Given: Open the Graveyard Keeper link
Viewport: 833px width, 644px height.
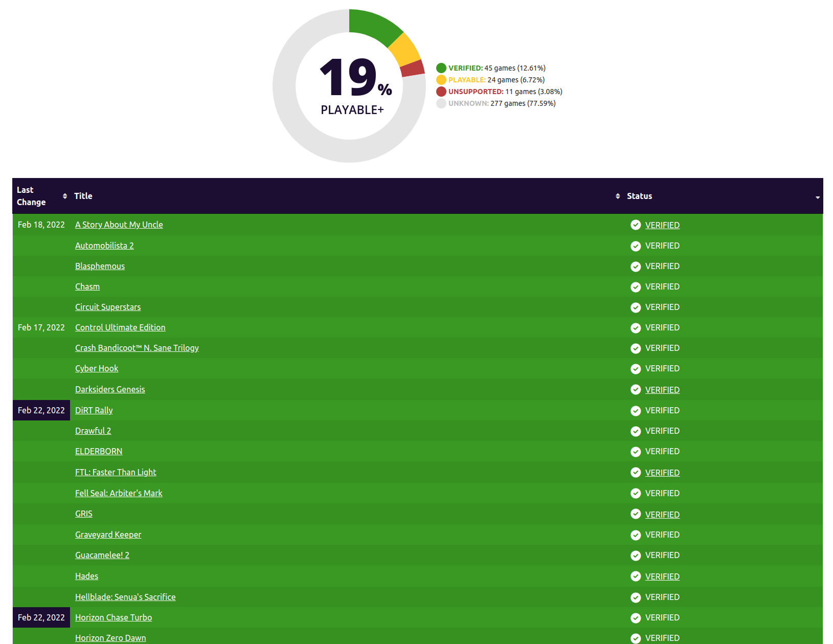Looking at the screenshot, I should 108,535.
